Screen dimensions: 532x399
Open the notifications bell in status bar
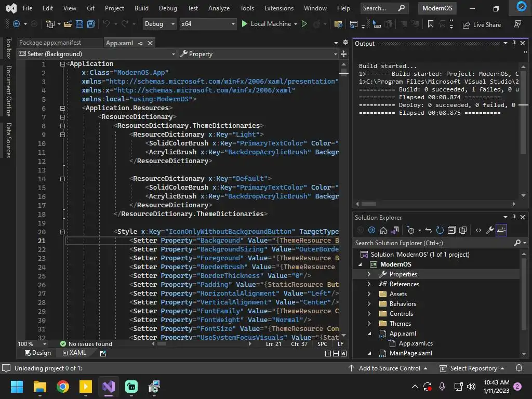(x=518, y=368)
